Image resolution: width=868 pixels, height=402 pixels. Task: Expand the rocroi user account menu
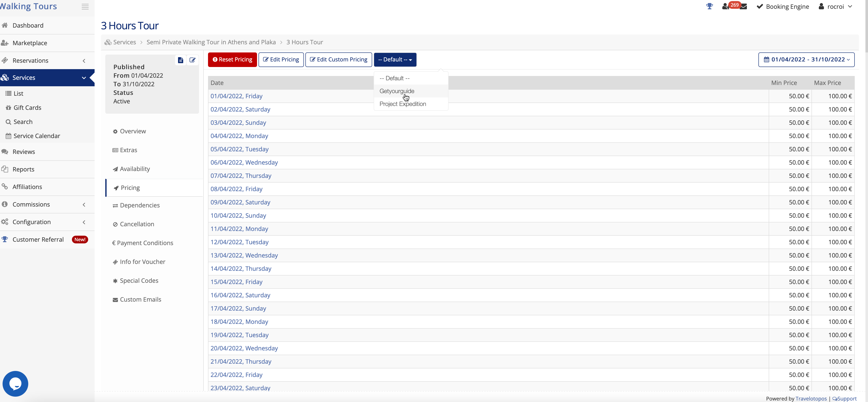click(836, 7)
